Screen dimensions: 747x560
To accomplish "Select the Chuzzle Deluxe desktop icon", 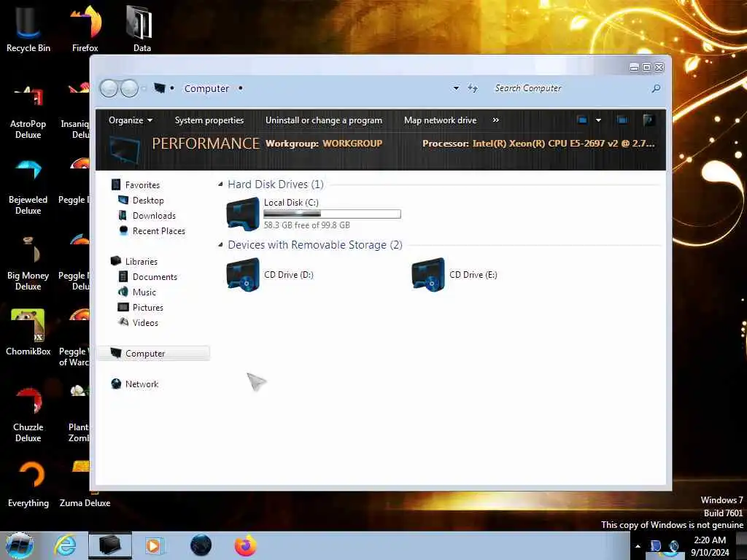I will click(x=28, y=414).
